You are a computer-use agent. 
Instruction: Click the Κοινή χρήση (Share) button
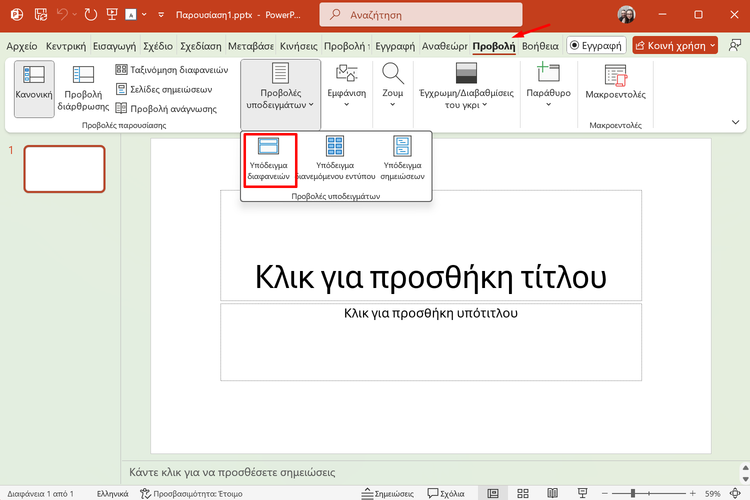675,45
